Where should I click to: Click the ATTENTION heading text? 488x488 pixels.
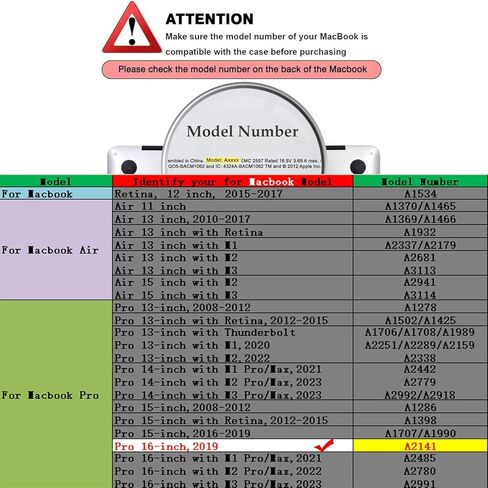(209, 19)
